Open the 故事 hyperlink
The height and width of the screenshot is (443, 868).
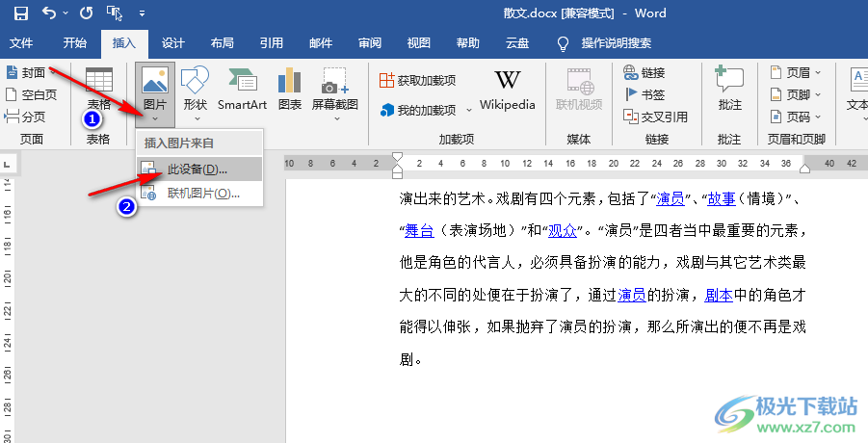click(722, 198)
